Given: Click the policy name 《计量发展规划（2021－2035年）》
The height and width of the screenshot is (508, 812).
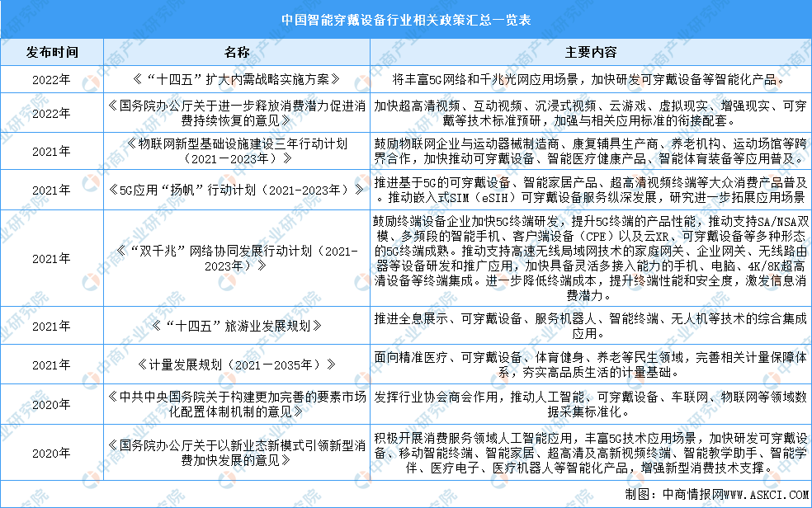Looking at the screenshot, I should [x=237, y=365].
